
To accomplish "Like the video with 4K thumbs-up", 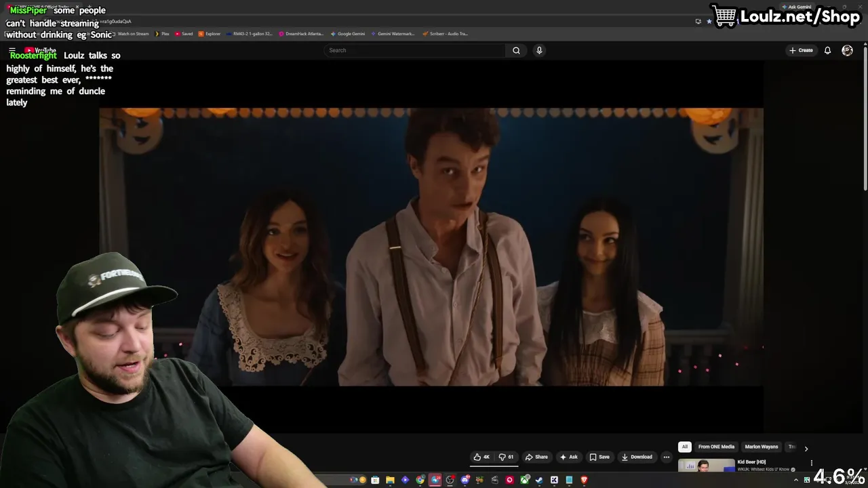I will coord(482,457).
